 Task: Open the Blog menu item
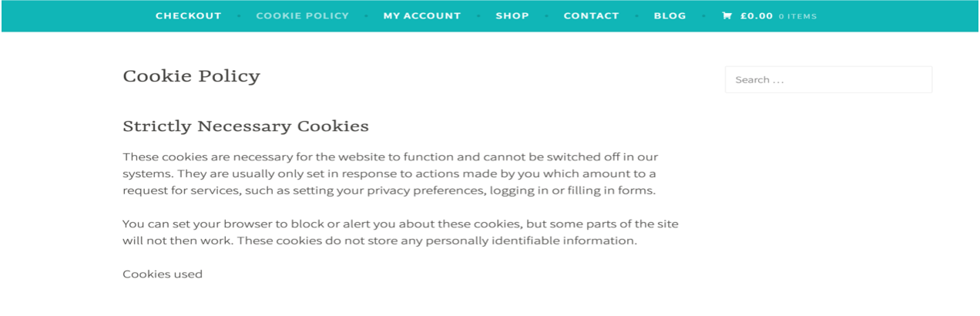670,15
